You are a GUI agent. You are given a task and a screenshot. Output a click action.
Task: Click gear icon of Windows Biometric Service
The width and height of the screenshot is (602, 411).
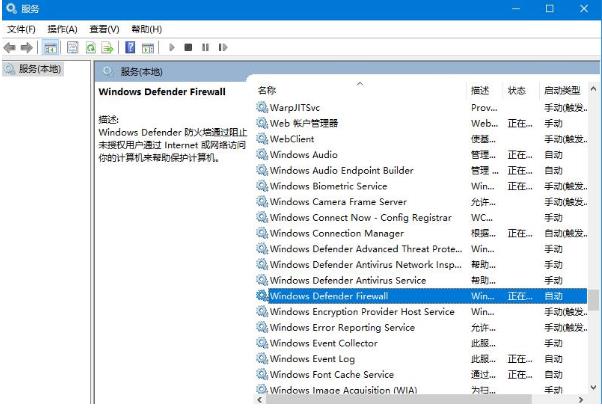coord(262,186)
